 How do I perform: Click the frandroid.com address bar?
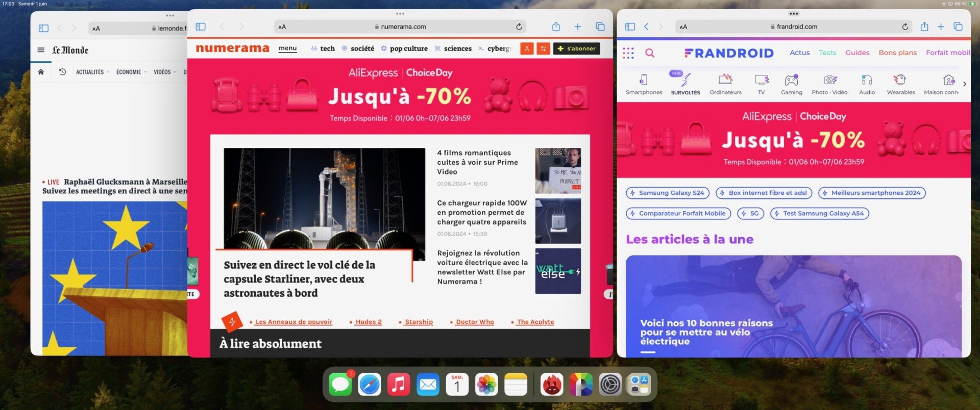pyautogui.click(x=794, y=27)
